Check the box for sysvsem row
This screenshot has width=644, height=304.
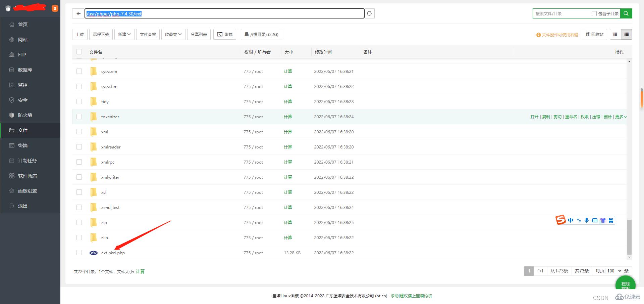pyautogui.click(x=79, y=71)
